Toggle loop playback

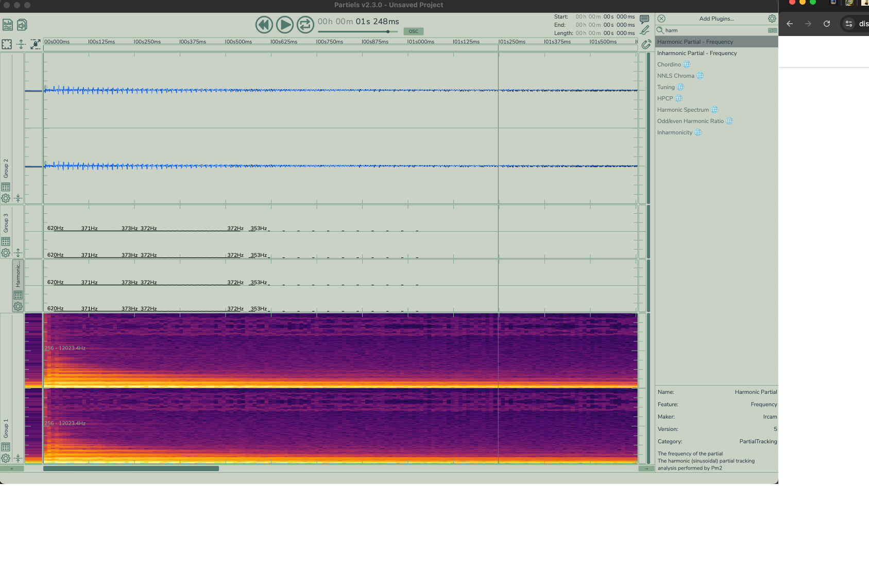click(x=305, y=25)
